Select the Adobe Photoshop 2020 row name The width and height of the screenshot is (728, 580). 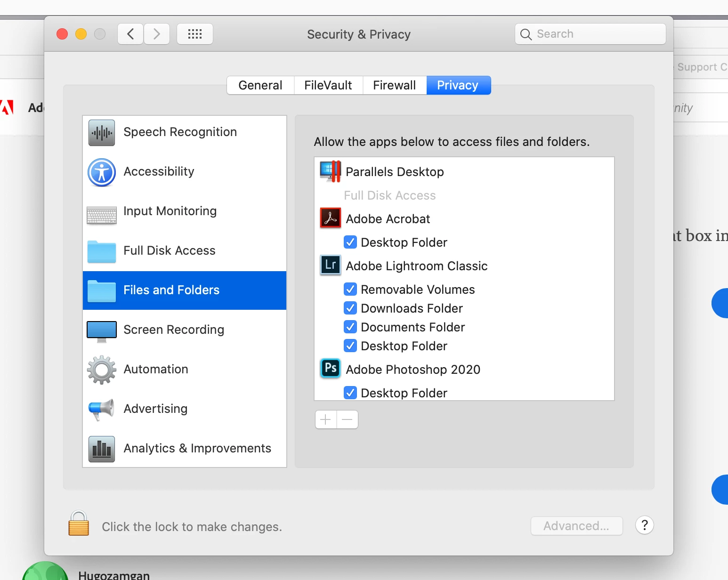point(413,370)
